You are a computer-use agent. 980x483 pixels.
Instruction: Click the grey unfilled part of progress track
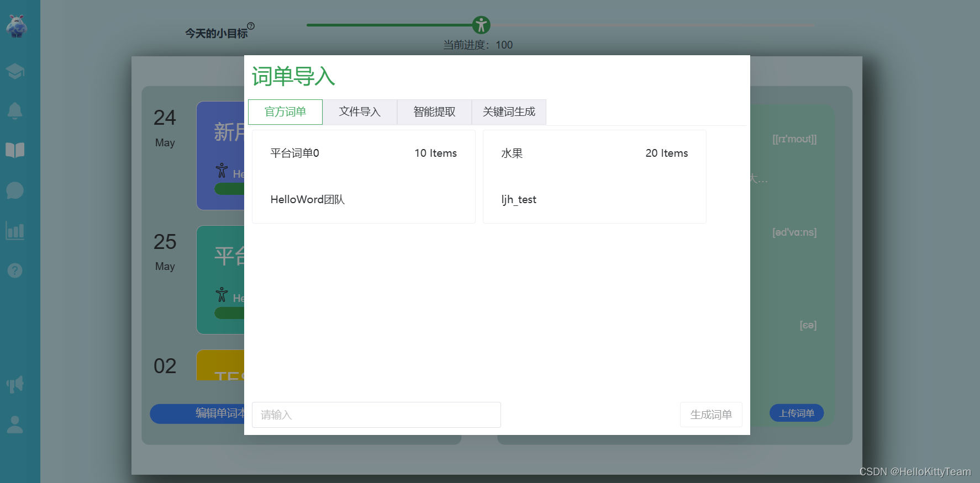coord(652,25)
